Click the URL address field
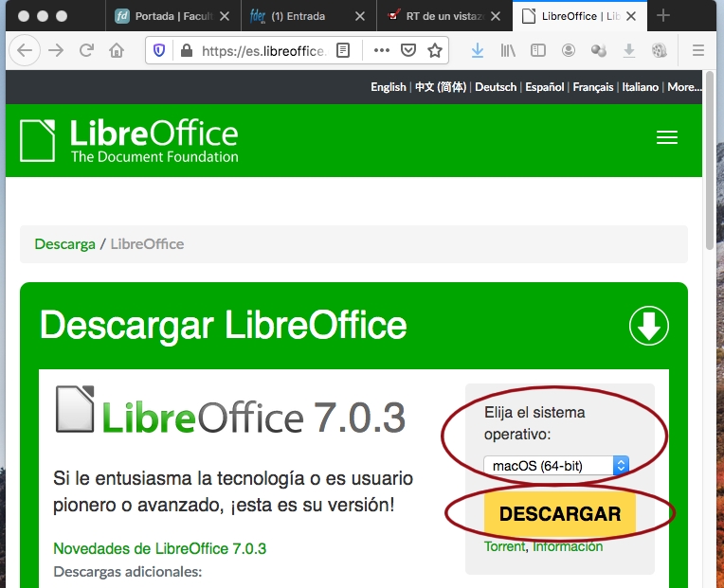The width and height of the screenshot is (724, 588). (262, 51)
